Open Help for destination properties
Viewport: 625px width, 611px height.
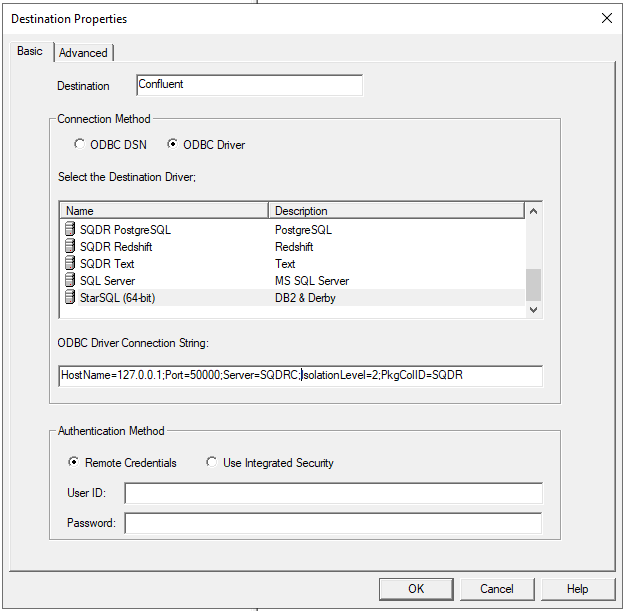(x=577, y=589)
